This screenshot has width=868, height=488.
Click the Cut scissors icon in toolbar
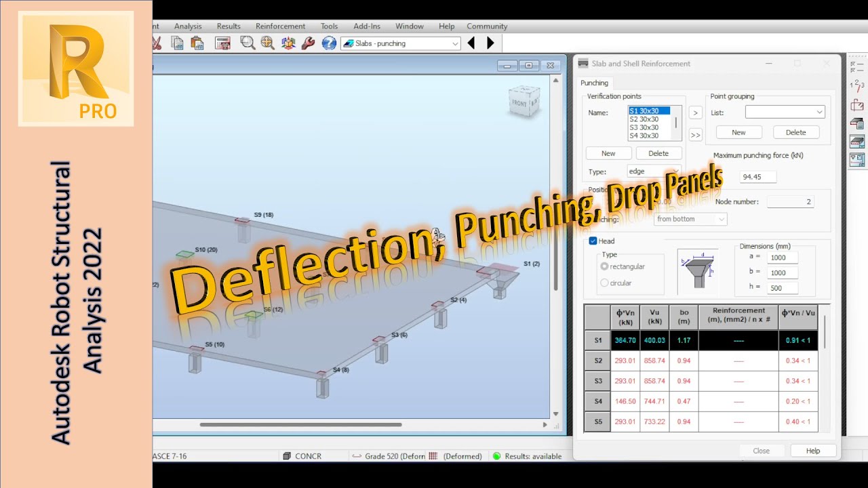[x=157, y=43]
